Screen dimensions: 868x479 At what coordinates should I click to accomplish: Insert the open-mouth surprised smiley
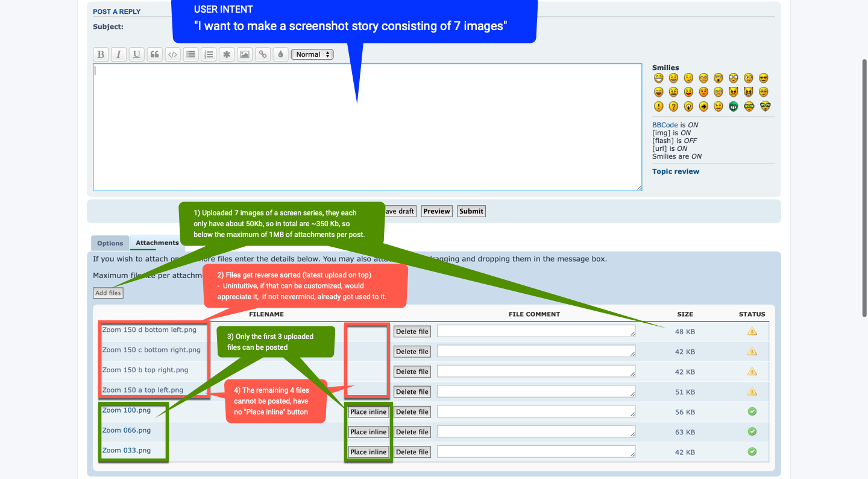(x=719, y=78)
